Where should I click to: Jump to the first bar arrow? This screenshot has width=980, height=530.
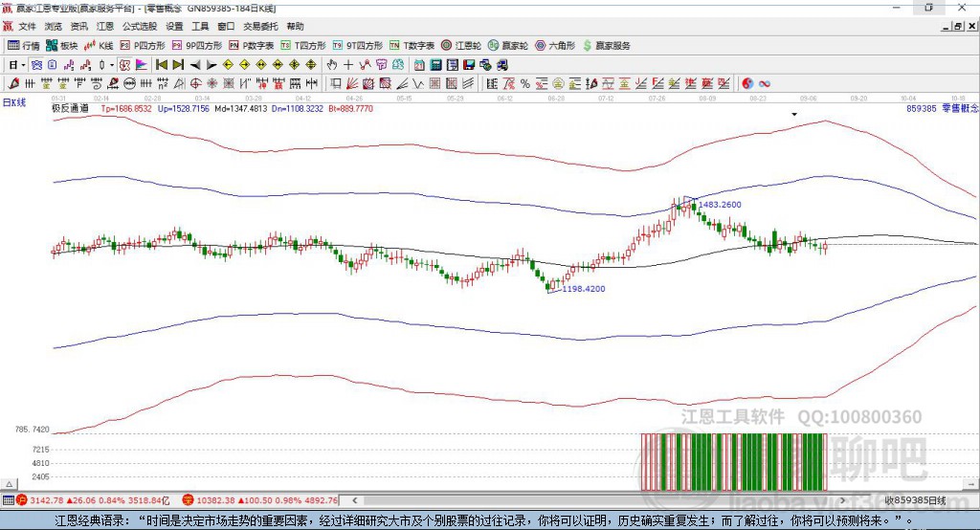point(161,65)
